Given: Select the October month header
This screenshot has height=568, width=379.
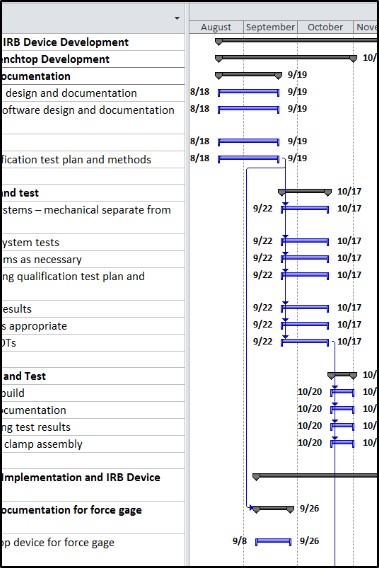Looking at the screenshot, I should coord(325,27).
